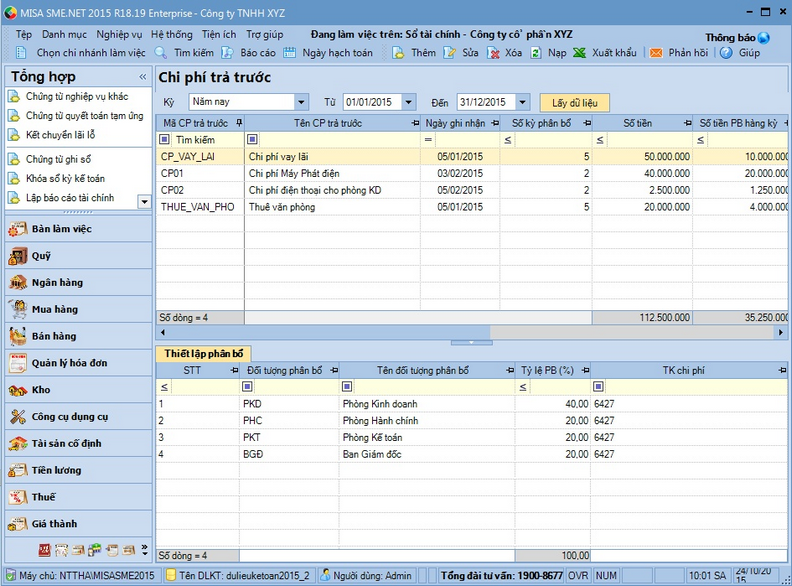Image resolution: width=792 pixels, height=586 pixels.
Task: Expand more Tổng hợp task list items
Action: click(144, 202)
